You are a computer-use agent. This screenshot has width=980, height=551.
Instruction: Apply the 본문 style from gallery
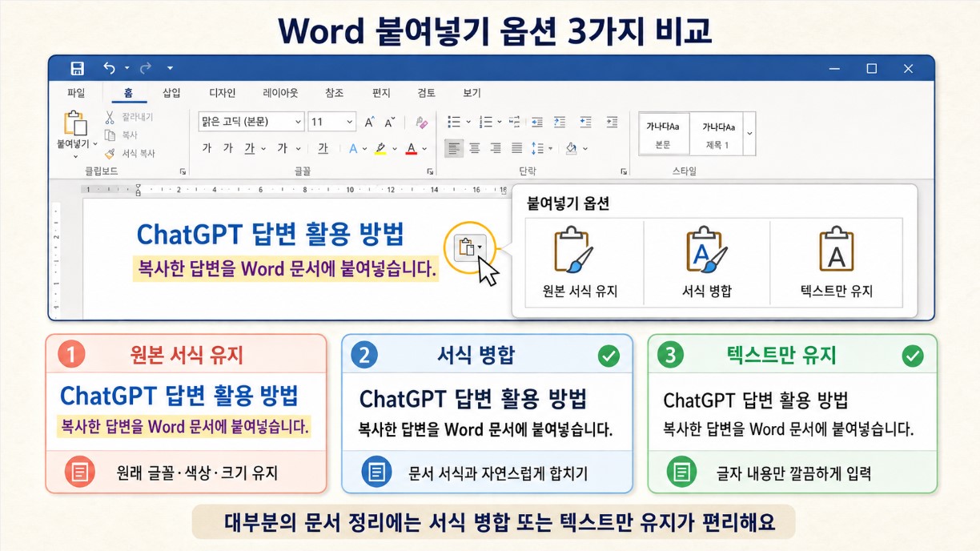click(664, 133)
